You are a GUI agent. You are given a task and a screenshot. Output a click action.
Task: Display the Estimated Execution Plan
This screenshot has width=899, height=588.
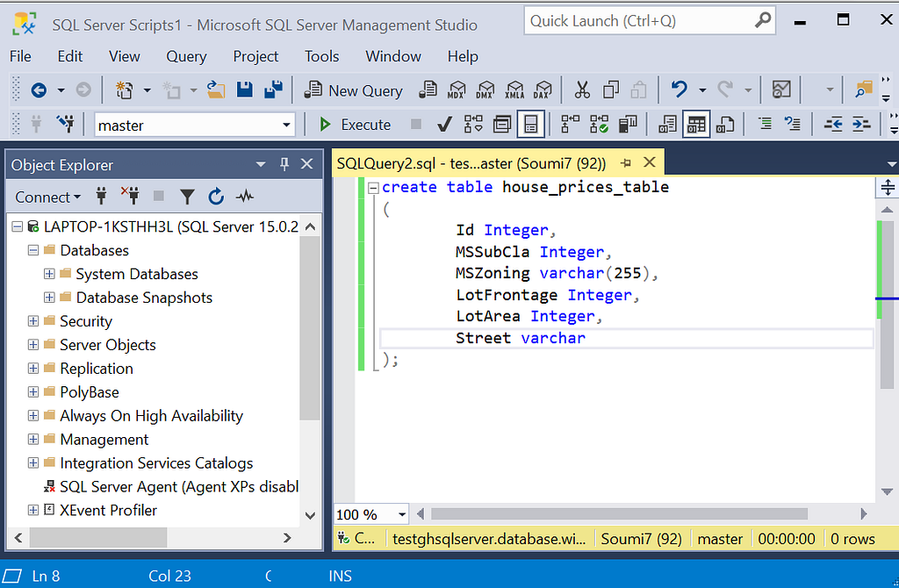tap(473, 124)
